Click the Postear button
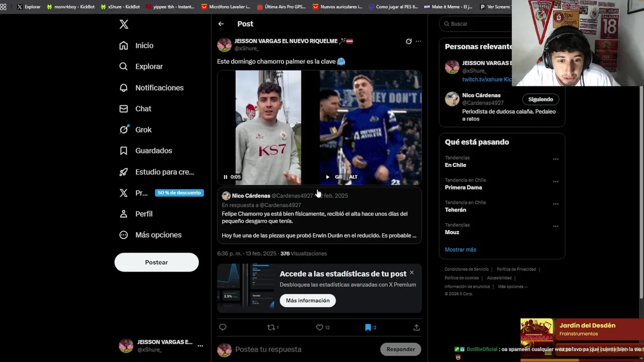The width and height of the screenshot is (644, 362). [156, 262]
